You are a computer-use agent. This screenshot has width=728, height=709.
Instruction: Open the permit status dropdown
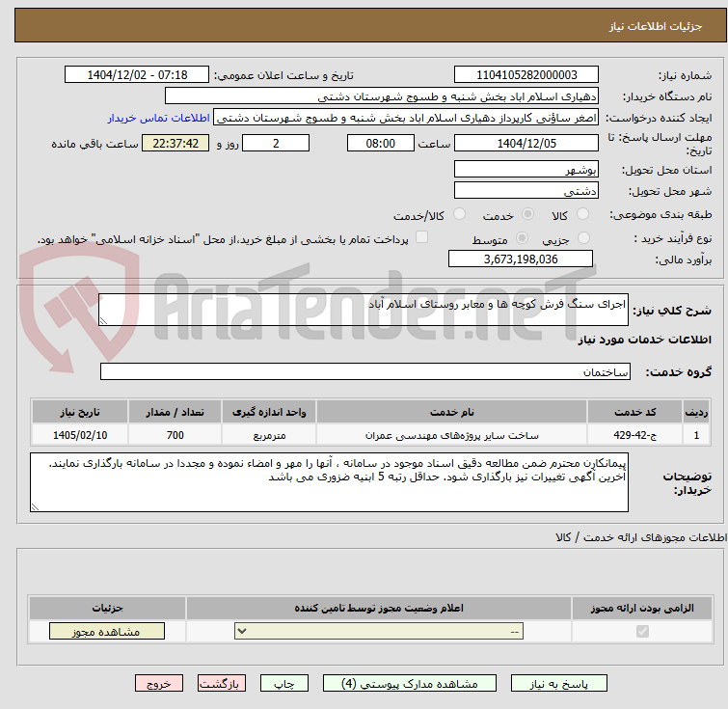[379, 632]
